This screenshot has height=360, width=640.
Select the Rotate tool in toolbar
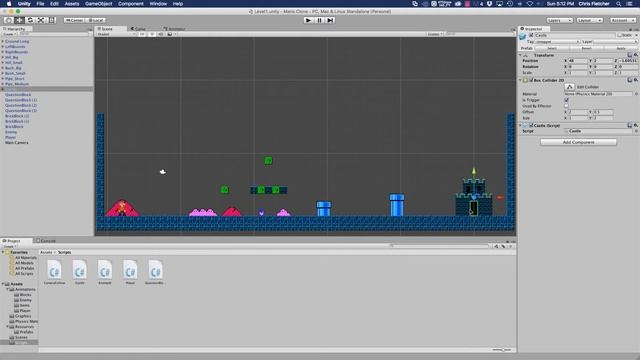pyautogui.click(x=30, y=20)
